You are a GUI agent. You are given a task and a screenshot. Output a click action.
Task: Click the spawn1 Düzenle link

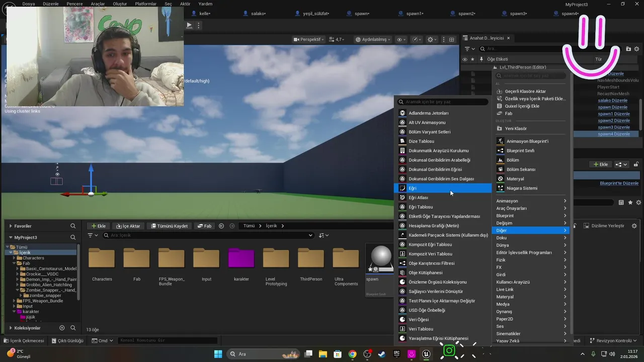(614, 114)
